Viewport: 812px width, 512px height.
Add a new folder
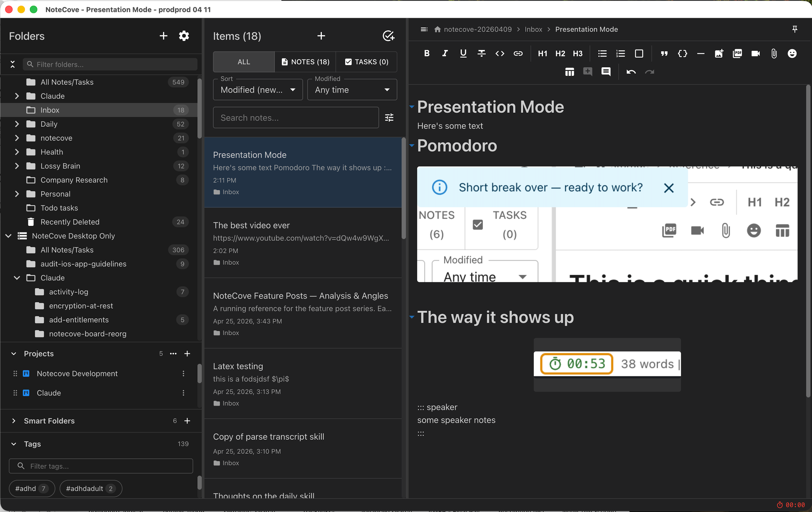(x=163, y=36)
